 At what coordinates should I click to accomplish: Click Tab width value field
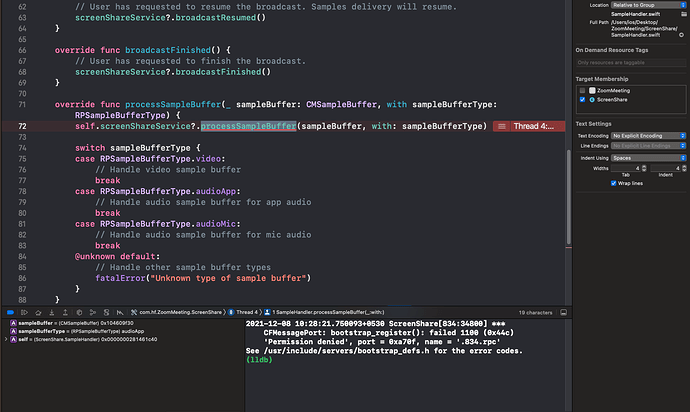click(626, 169)
